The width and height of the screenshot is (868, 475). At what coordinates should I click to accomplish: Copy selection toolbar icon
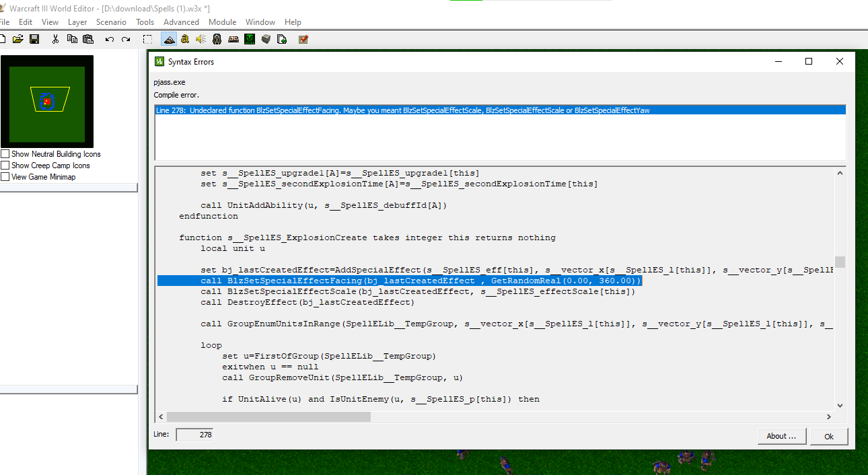click(71, 39)
